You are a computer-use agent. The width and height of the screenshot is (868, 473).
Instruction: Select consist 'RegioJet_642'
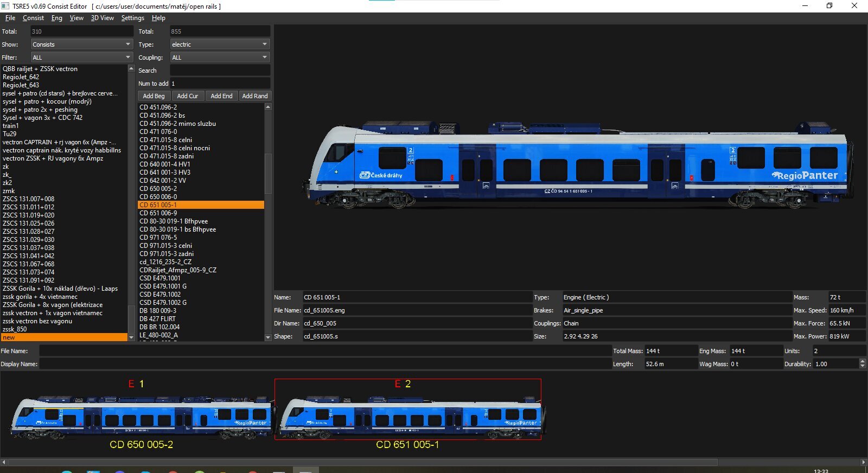(65, 77)
